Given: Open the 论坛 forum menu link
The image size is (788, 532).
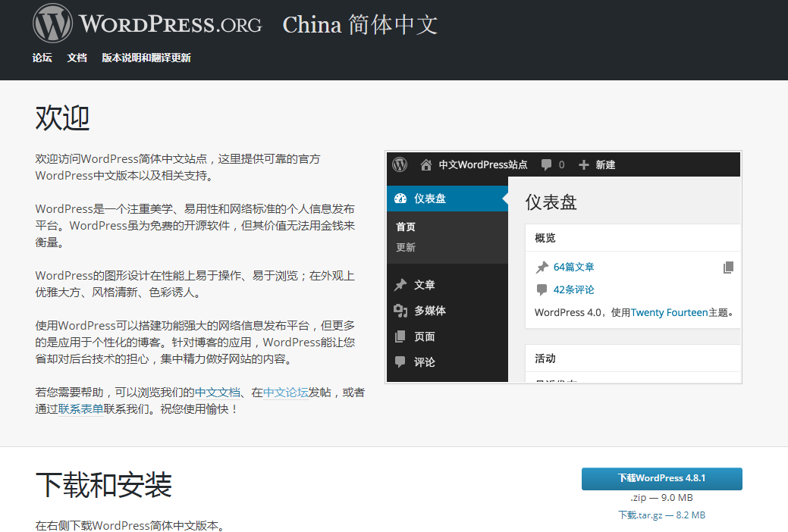Looking at the screenshot, I should (x=42, y=58).
